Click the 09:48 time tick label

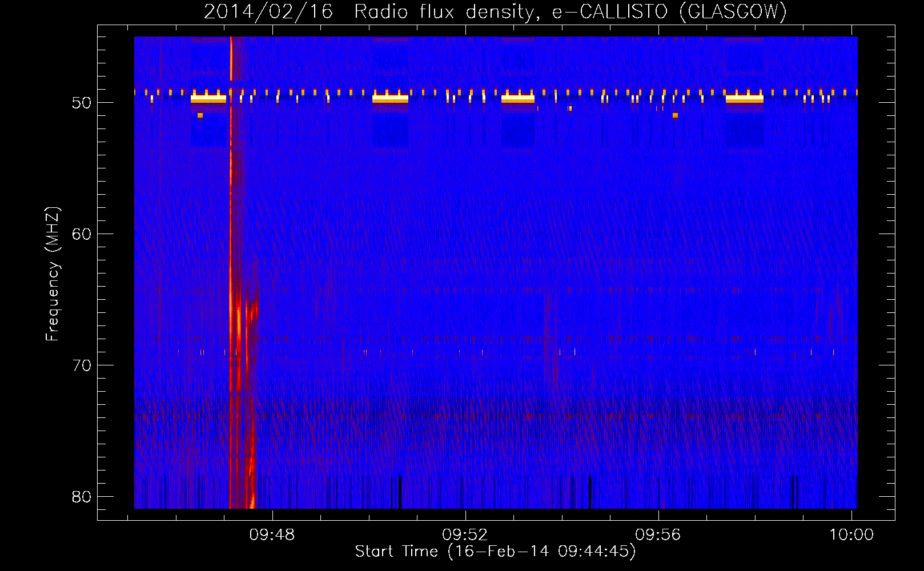[272, 535]
